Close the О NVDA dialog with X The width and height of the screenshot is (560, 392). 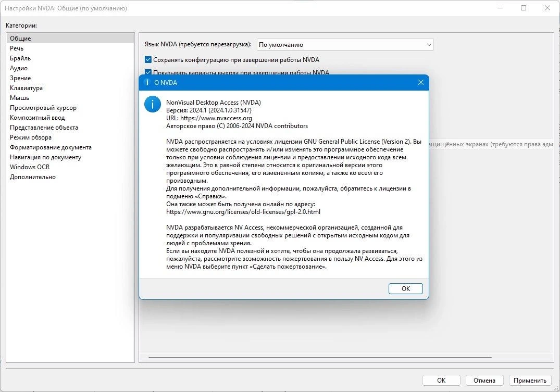[421, 82]
